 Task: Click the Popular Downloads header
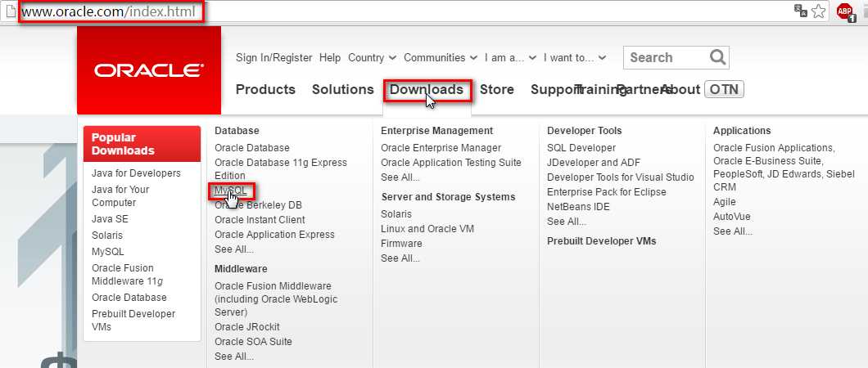point(142,144)
